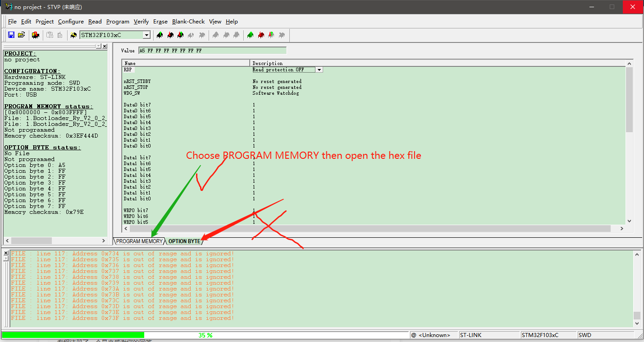The image size is (644, 342).
Task: Open the project panel's small dropdown arrow
Action: pos(98,46)
